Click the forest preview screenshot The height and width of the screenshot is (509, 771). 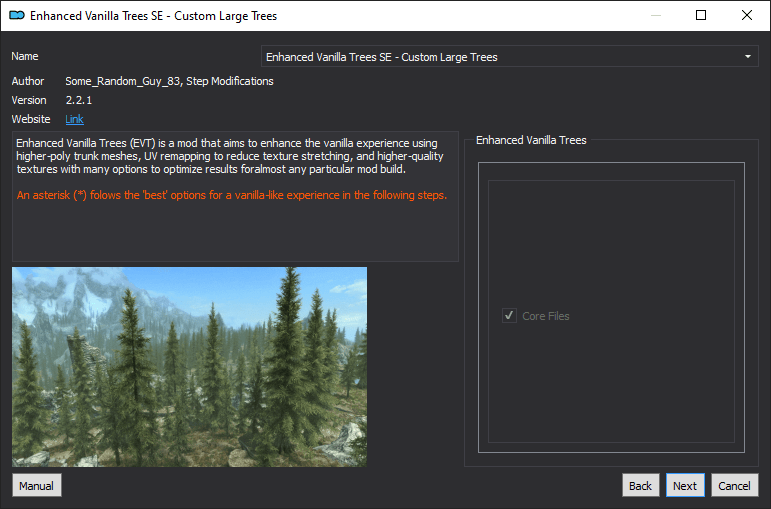(x=189, y=367)
